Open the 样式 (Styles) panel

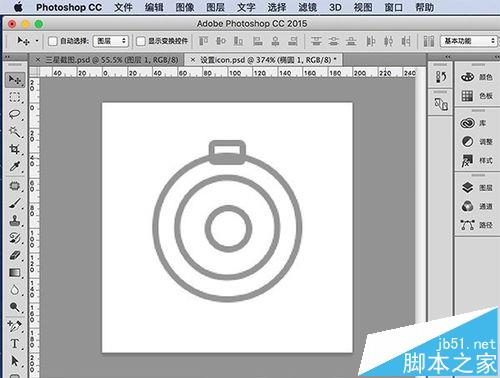[x=477, y=160]
